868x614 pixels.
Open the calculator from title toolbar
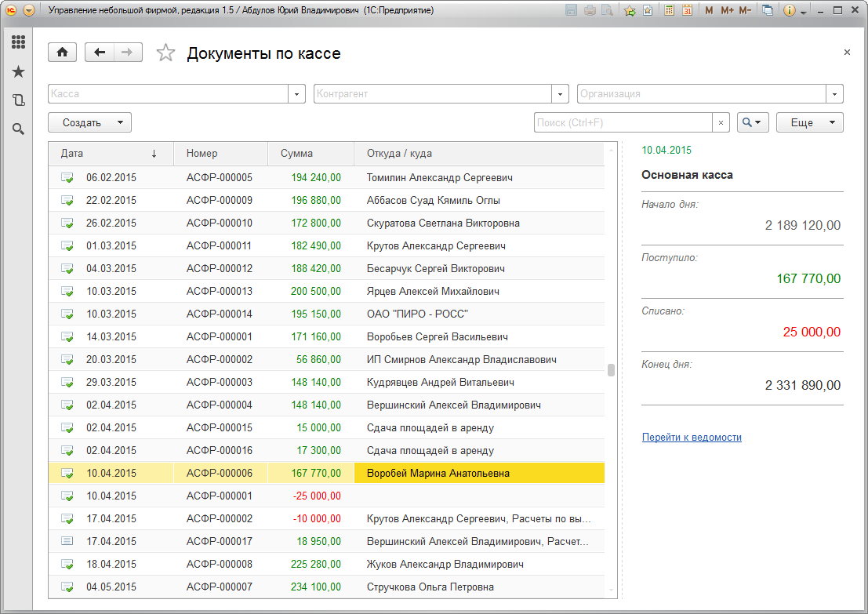(670, 11)
